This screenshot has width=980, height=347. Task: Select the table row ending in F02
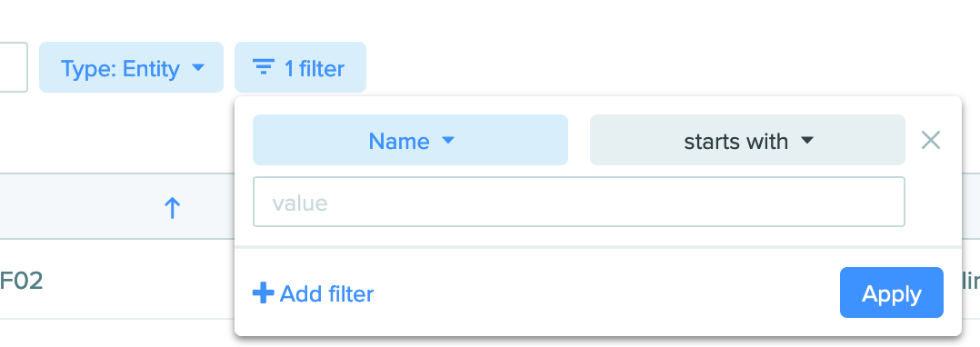point(117,280)
